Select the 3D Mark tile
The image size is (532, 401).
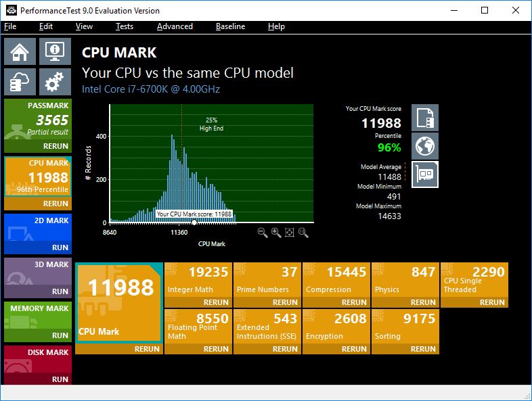click(38, 272)
